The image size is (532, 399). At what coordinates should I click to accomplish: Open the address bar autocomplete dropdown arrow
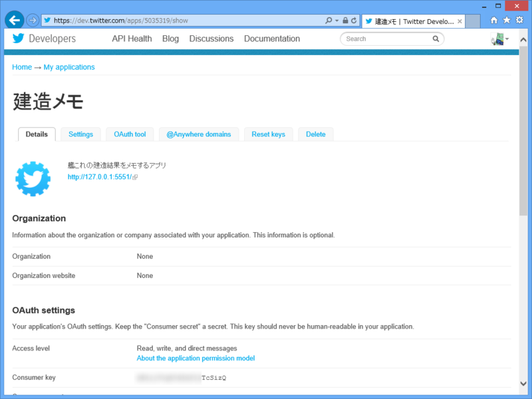pyautogui.click(x=337, y=21)
